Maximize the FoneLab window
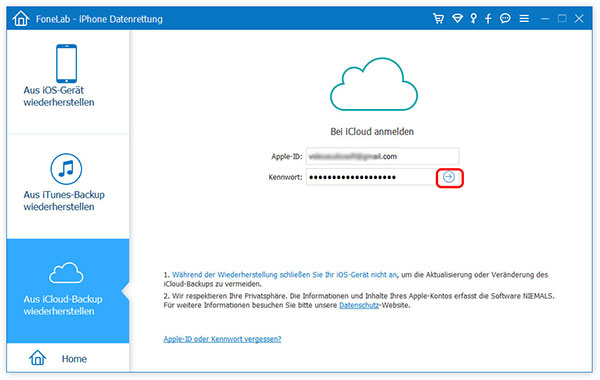600x380 pixels. click(562, 18)
